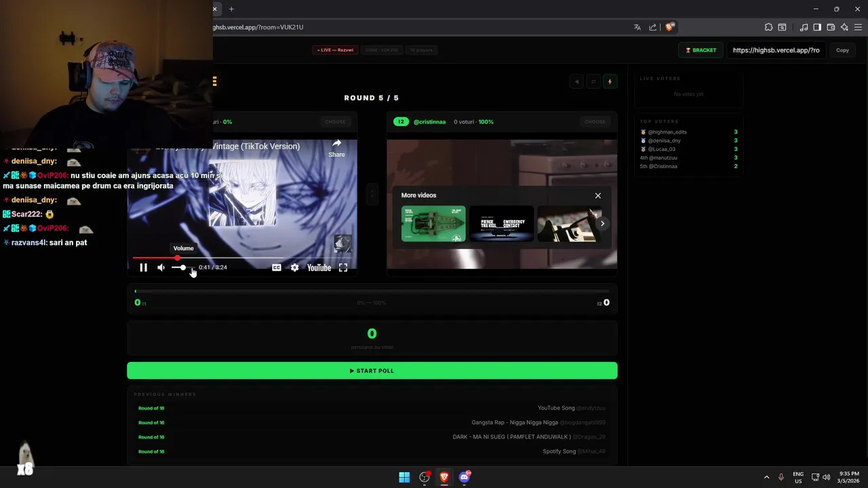Open browser extensions puzzle icon

click(x=768, y=27)
